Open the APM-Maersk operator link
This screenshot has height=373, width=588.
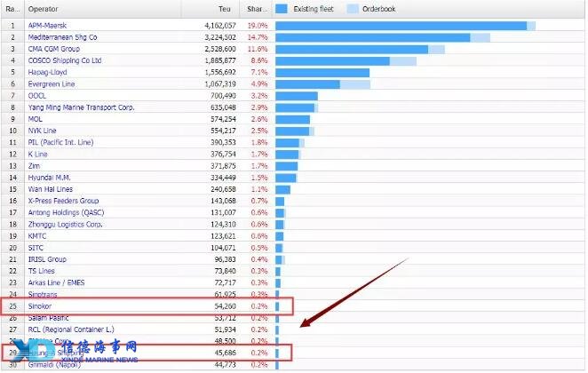coord(47,26)
